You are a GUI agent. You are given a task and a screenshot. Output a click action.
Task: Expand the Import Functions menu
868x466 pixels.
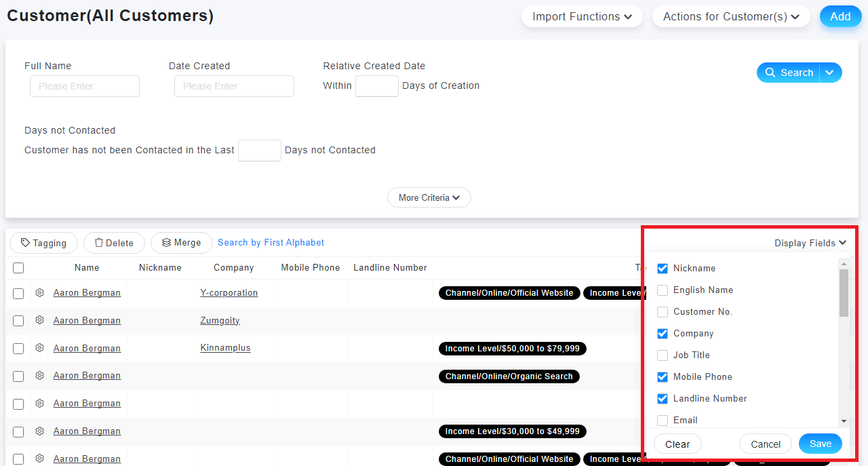coord(582,17)
